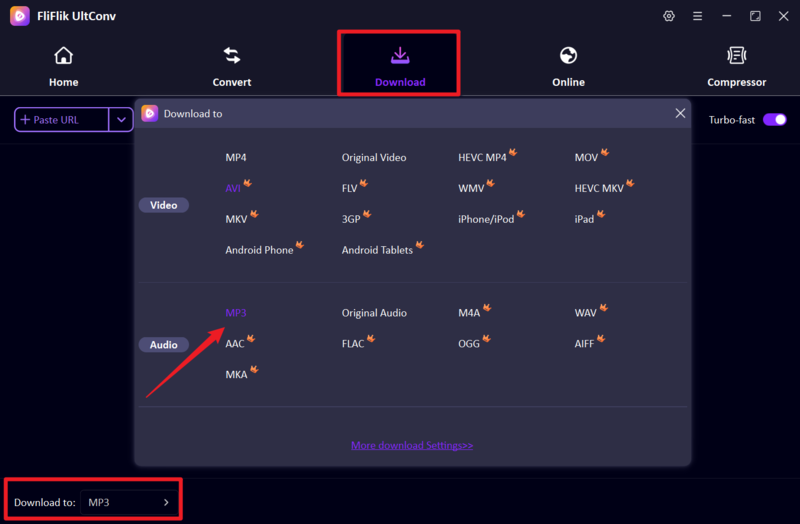The height and width of the screenshot is (524, 800).
Task: Pick the WAV audio format
Action: click(x=586, y=313)
